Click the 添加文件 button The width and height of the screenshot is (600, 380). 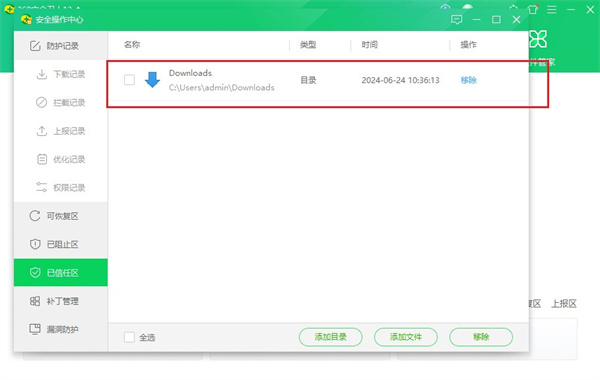point(406,337)
